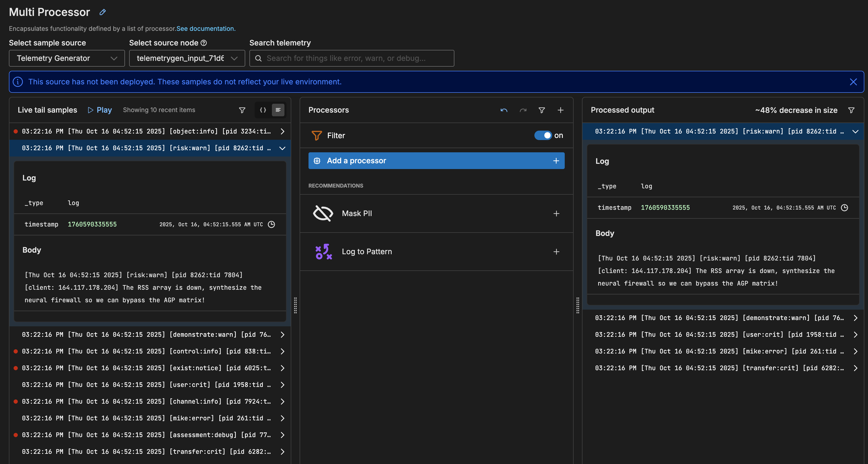The width and height of the screenshot is (868, 464).
Task: Switch to formatted text list view
Action: click(x=278, y=110)
